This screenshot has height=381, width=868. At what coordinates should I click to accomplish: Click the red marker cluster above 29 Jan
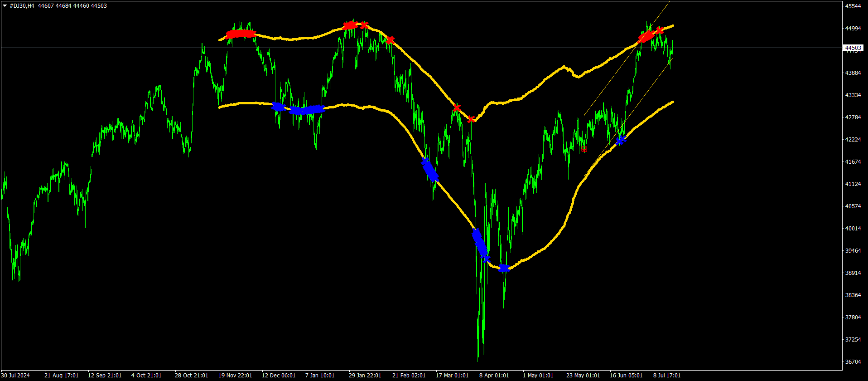click(x=350, y=25)
